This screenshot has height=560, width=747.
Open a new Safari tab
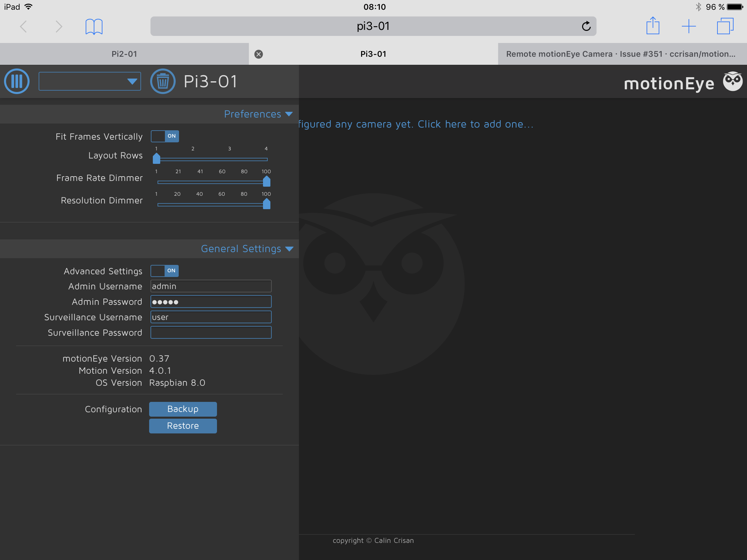pos(689,26)
